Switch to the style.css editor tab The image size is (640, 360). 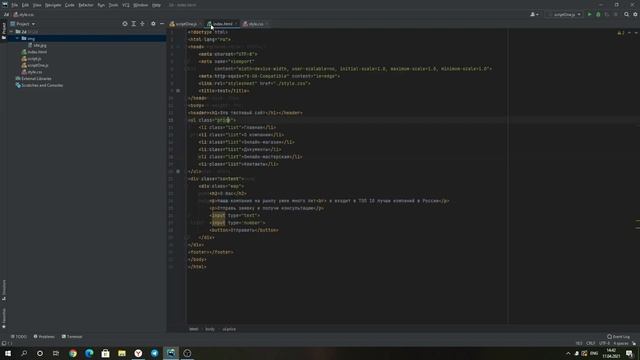tap(255, 24)
